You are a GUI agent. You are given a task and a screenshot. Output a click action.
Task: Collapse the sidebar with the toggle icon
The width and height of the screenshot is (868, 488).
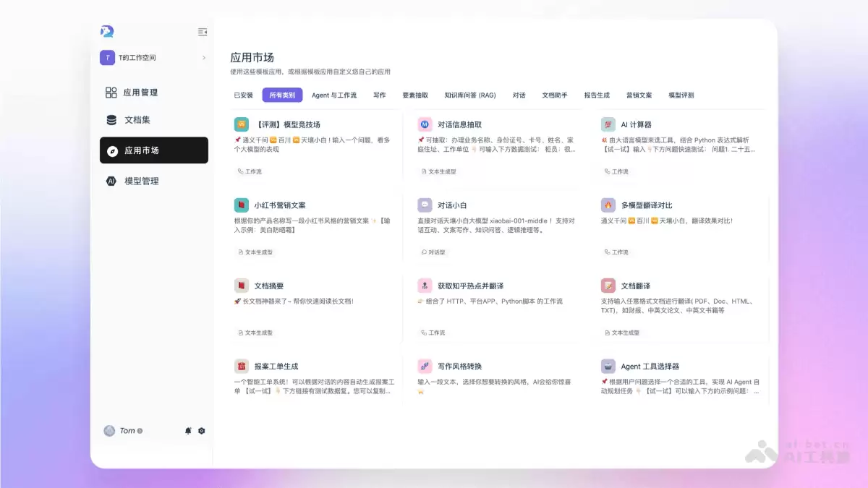[203, 32]
